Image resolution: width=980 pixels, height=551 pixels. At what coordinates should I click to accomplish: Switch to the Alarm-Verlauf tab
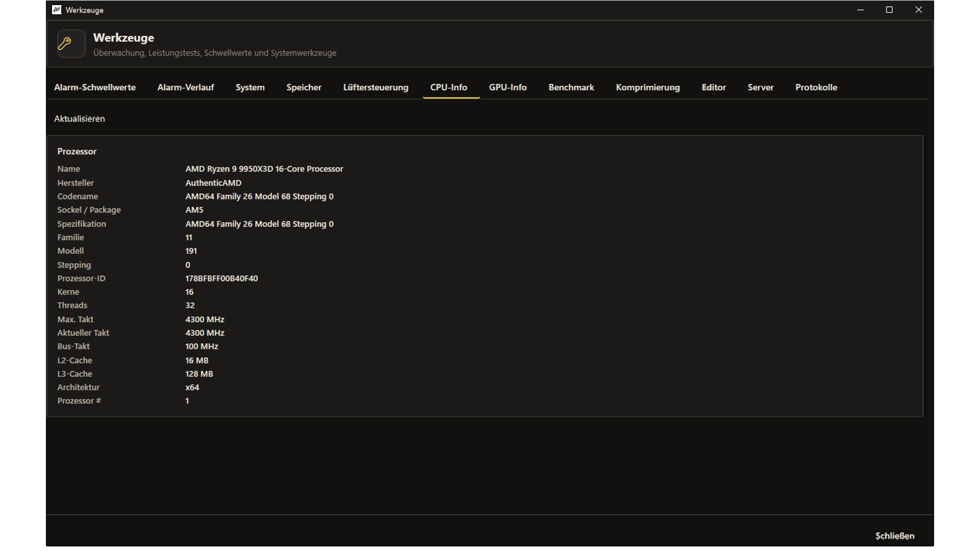tap(186, 87)
